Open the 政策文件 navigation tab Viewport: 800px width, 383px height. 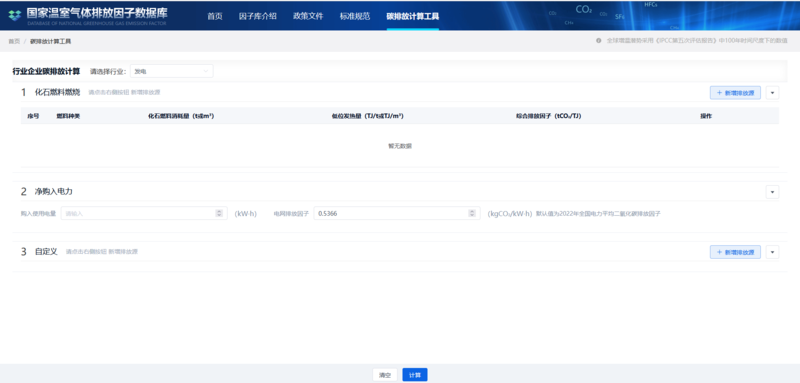pos(308,16)
